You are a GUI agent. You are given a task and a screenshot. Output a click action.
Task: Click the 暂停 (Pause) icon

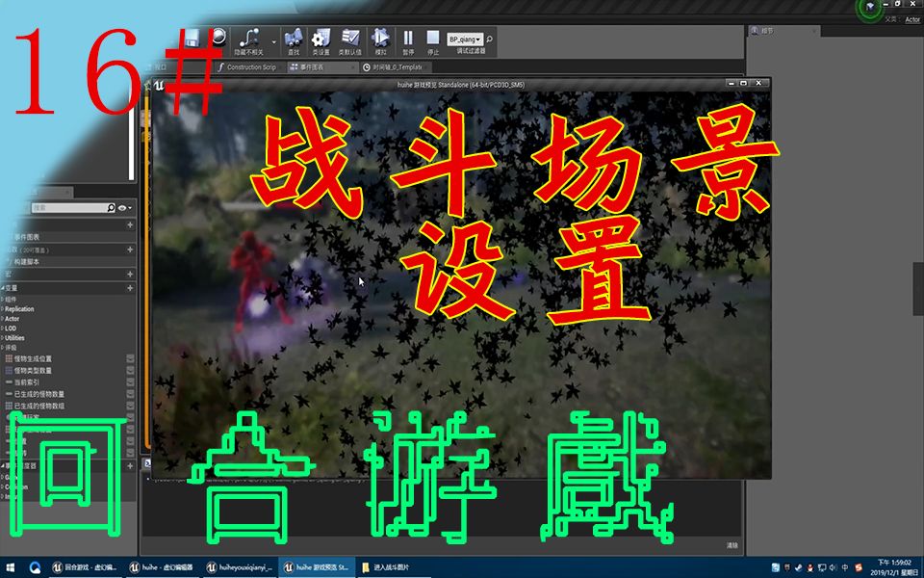tap(408, 37)
